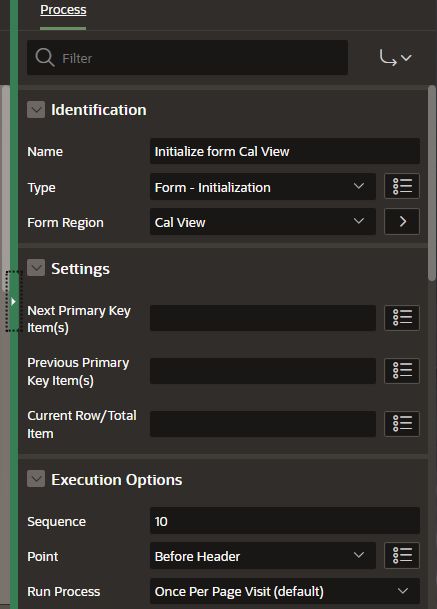Collapse the Identification section
The height and width of the screenshot is (609, 437).
click(36, 110)
